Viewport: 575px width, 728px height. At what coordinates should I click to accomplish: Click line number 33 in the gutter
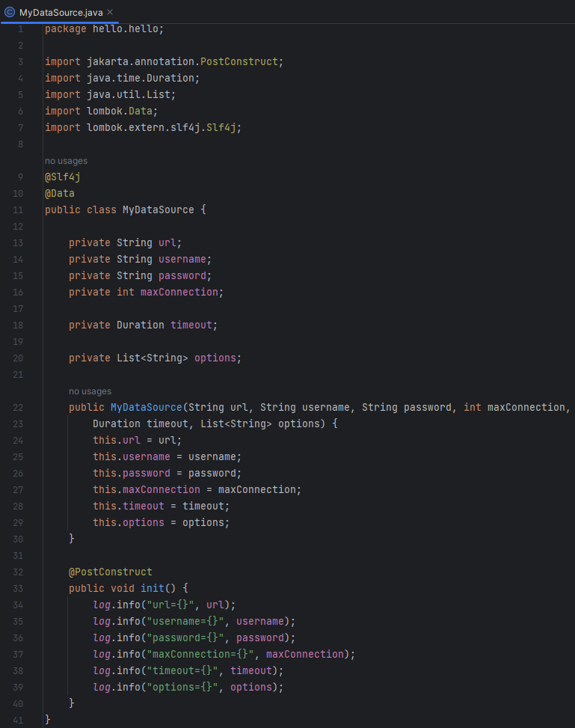[18, 589]
